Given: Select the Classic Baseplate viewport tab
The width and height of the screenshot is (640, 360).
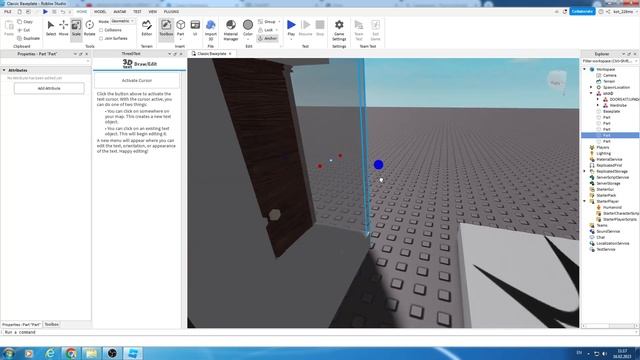Looking at the screenshot, I should pos(211,53).
